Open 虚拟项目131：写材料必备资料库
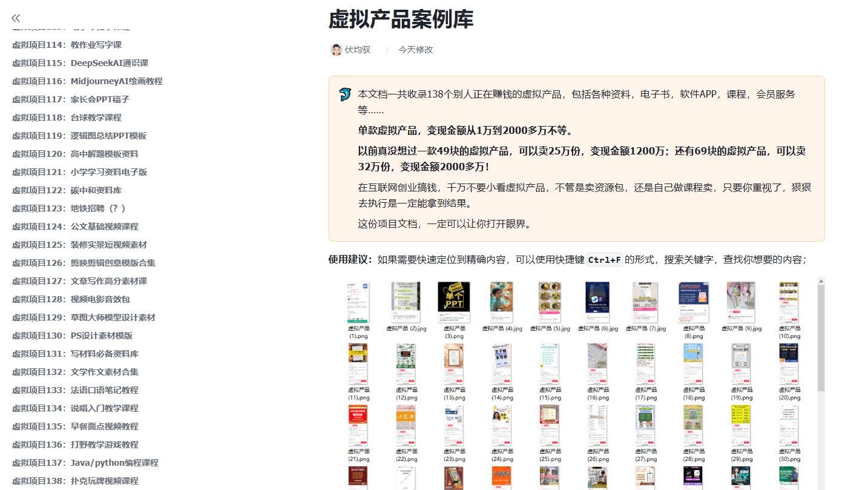Viewport: 868px width, 490px height. click(x=75, y=354)
